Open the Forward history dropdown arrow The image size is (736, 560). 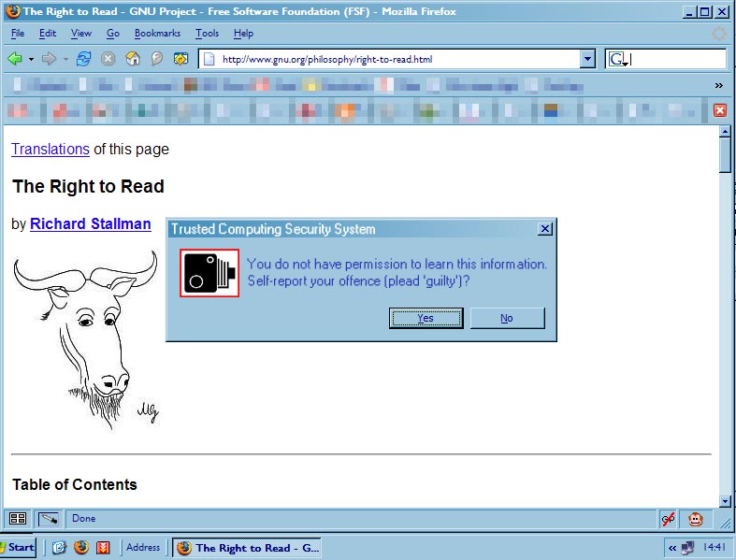(65, 59)
